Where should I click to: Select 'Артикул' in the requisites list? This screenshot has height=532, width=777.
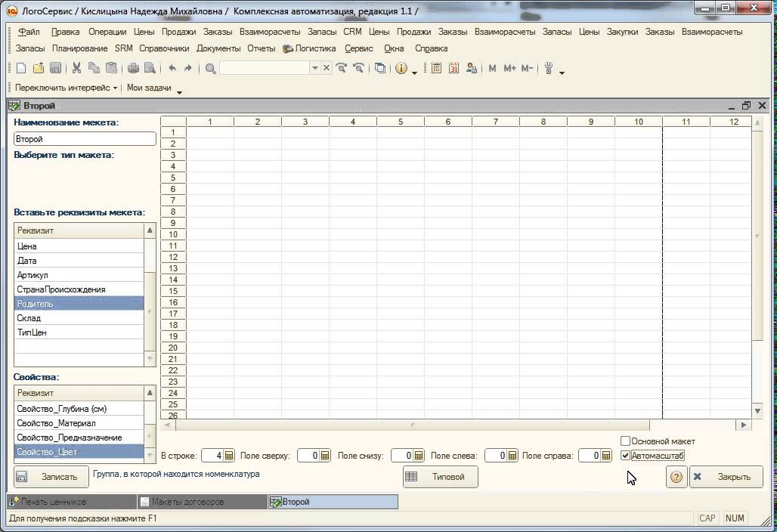79,275
